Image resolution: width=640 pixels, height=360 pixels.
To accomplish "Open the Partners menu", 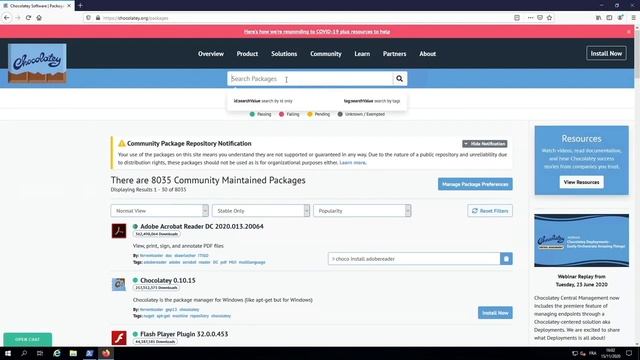I will pyautogui.click(x=394, y=53).
